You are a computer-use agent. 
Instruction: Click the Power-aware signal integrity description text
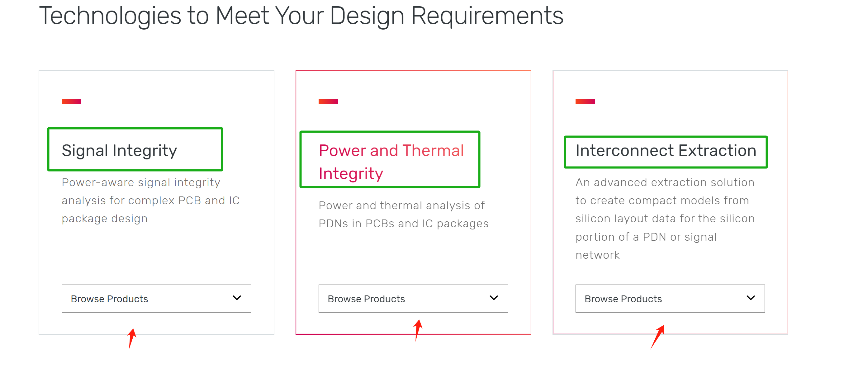click(150, 200)
